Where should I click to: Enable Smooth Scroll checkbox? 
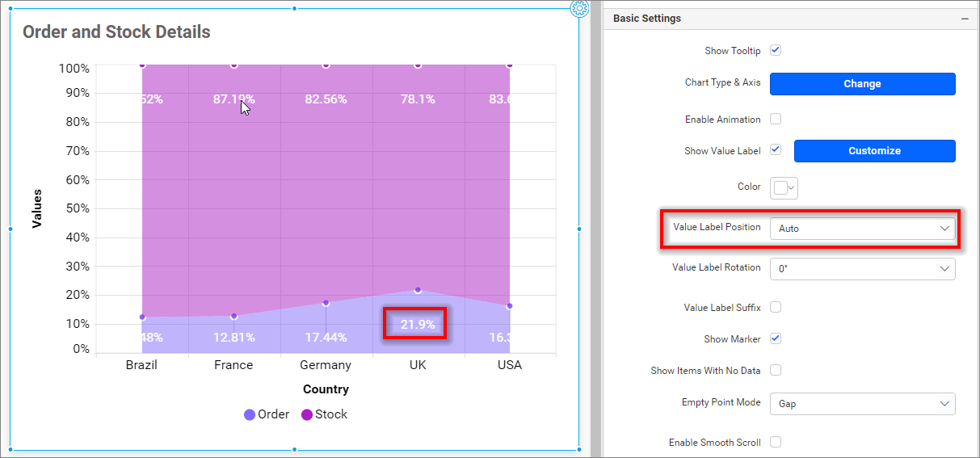click(x=776, y=442)
